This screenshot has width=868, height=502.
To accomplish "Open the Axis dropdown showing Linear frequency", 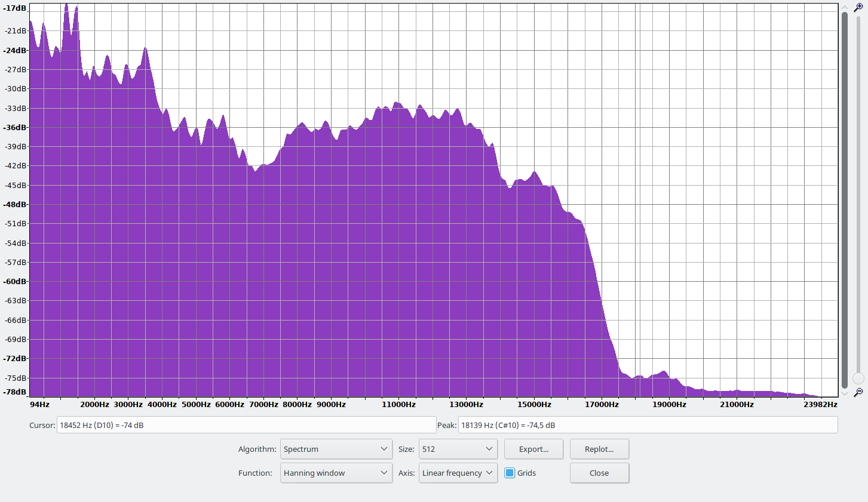I will pos(458,473).
